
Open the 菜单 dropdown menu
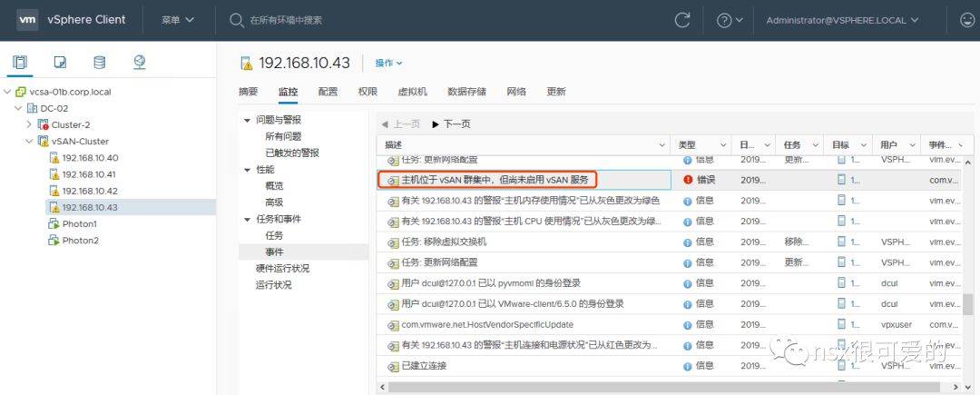pyautogui.click(x=178, y=20)
